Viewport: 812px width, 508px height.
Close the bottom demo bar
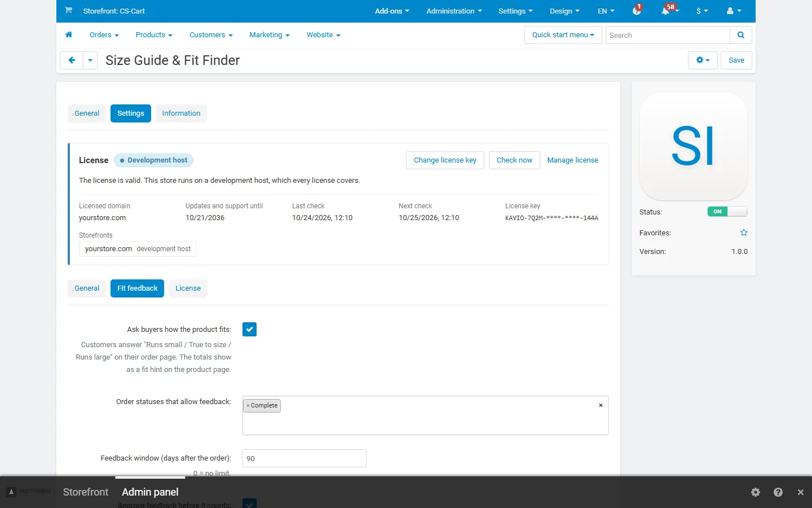coord(801,492)
